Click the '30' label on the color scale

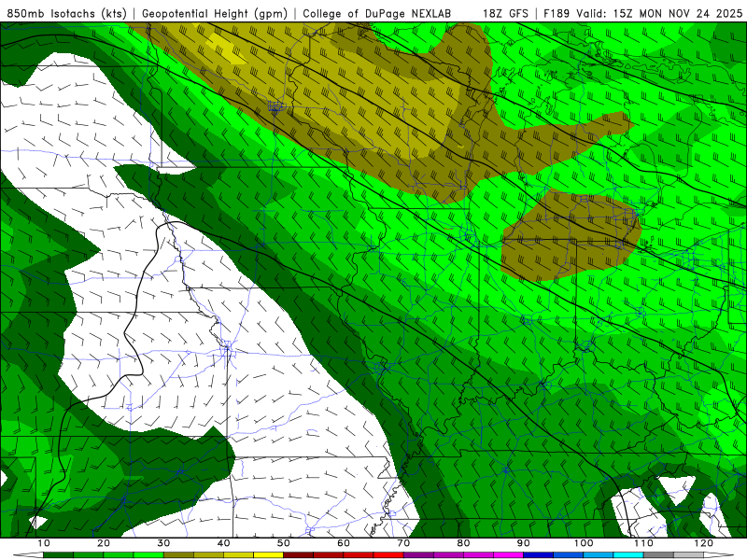pos(163,543)
